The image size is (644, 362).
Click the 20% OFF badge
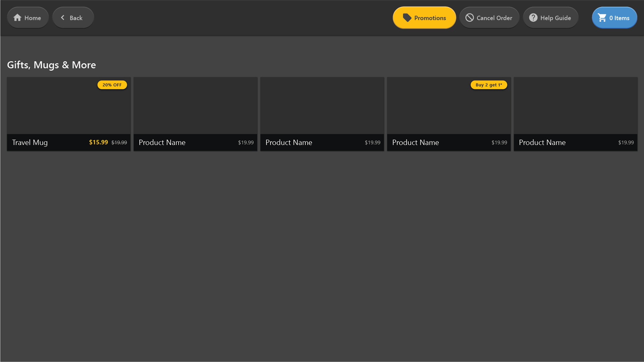tap(112, 85)
